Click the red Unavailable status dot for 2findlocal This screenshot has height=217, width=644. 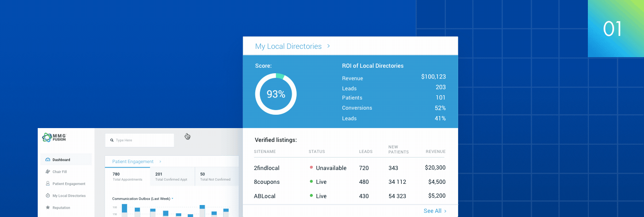click(x=311, y=168)
